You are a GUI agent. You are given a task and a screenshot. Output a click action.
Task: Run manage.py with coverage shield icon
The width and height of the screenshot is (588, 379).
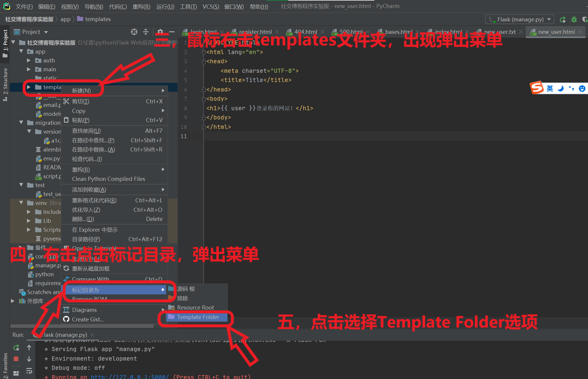tap(585, 19)
